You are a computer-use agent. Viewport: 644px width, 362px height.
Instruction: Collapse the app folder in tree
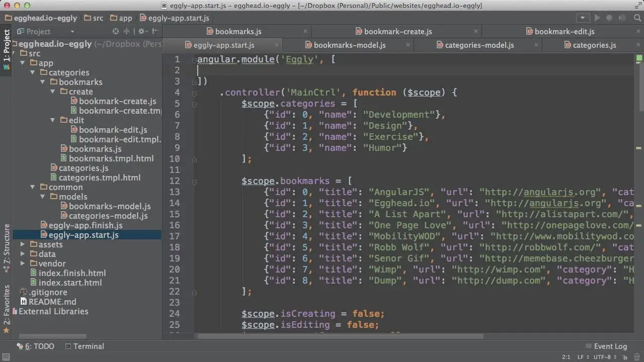click(x=23, y=63)
